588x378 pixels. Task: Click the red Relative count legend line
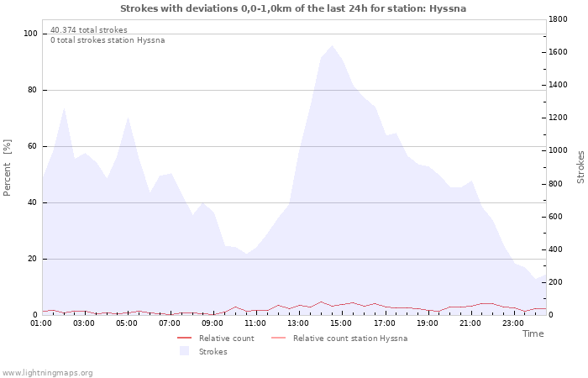click(x=184, y=339)
